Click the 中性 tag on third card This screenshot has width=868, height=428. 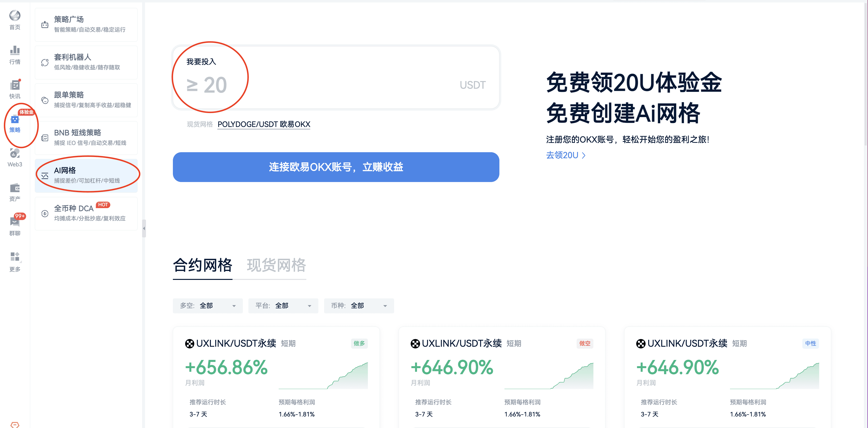click(810, 343)
